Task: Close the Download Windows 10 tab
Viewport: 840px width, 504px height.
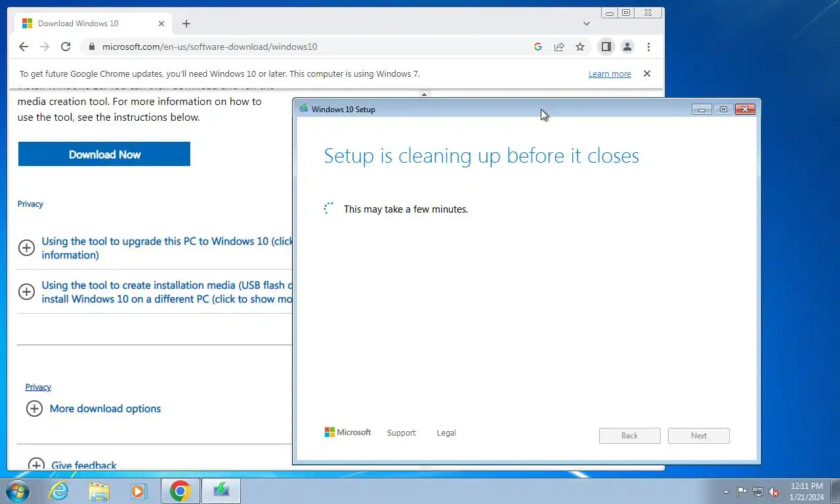Action: 161,24
